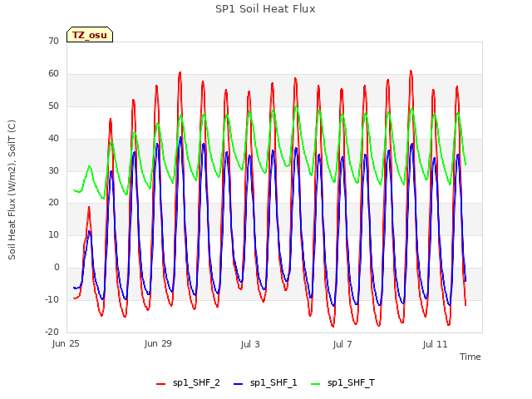Click the 70 y-axis tick label
Image resolution: width=532 pixels, height=399 pixels.
(53, 42)
